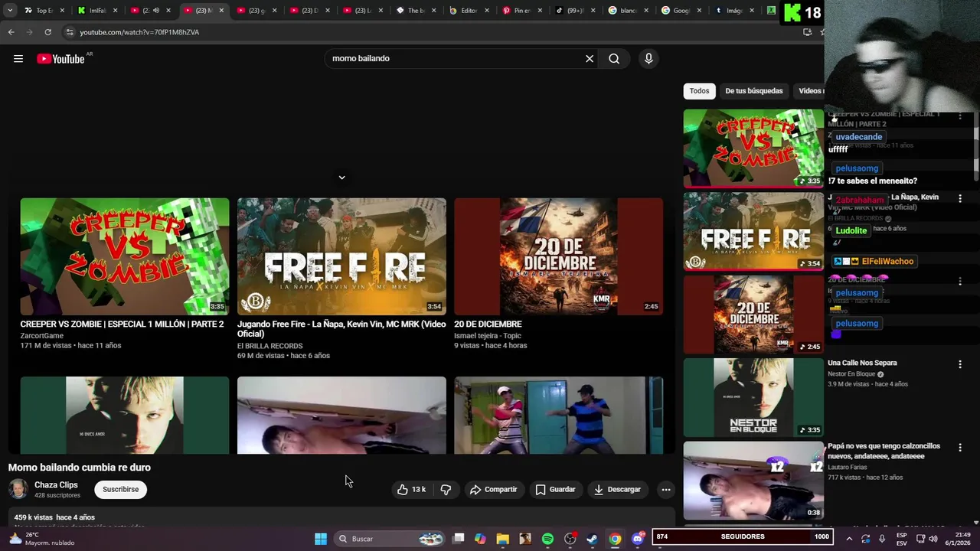The width and height of the screenshot is (980, 551).
Task: Close the active (23) YouTube tab
Action: [x=222, y=11]
